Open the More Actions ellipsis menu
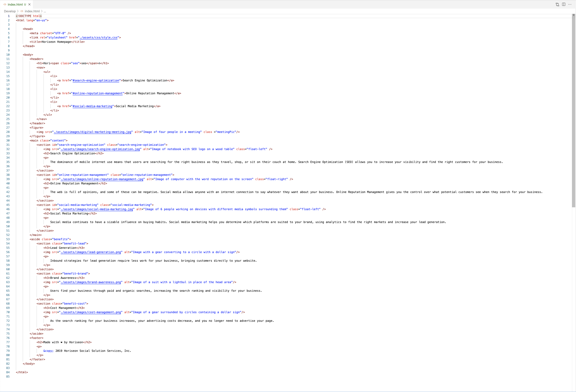Image resolution: width=576 pixels, height=392 pixels. click(x=570, y=4)
